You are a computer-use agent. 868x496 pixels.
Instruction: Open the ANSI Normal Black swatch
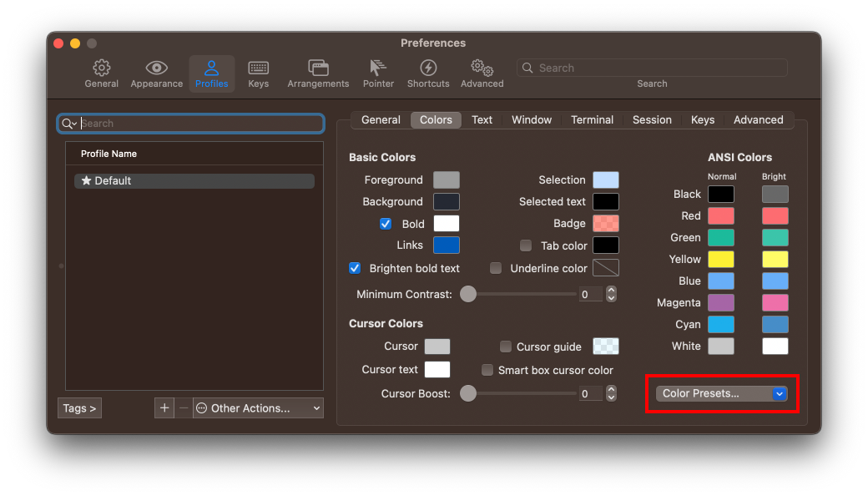(721, 195)
